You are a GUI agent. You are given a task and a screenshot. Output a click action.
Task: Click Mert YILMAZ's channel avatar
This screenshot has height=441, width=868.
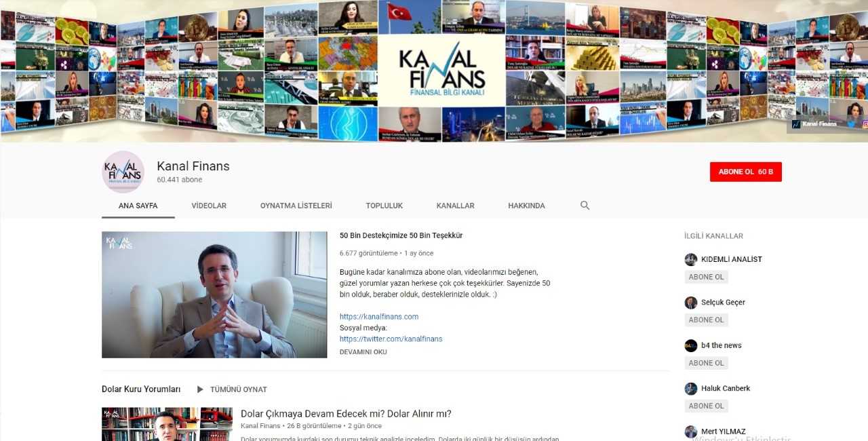pos(690,432)
